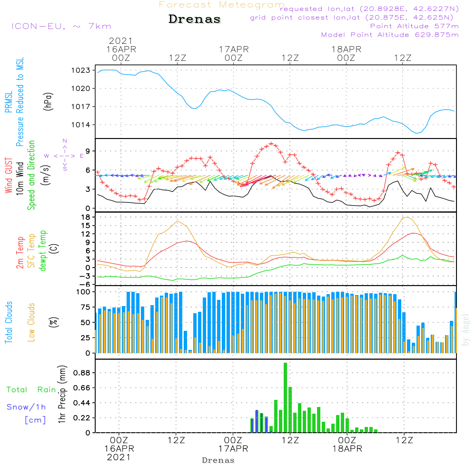This screenshot has height=476, width=476.
Task: Click the 'Total Rain' legend label
Action: pos(31,389)
